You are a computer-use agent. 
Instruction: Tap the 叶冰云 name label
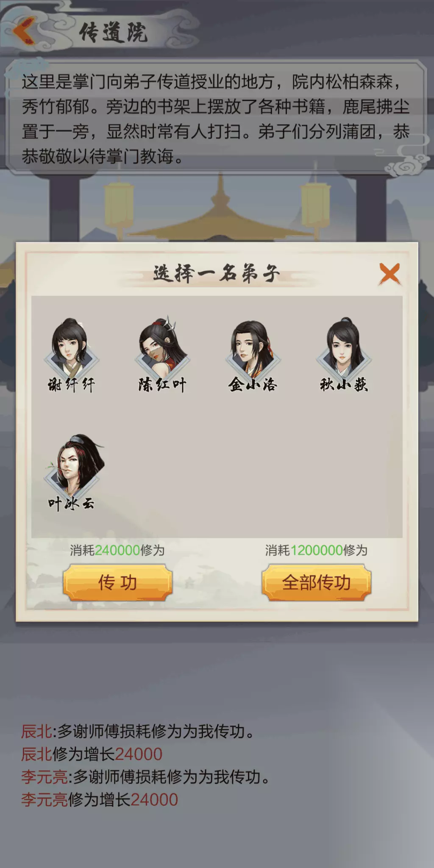71,504
